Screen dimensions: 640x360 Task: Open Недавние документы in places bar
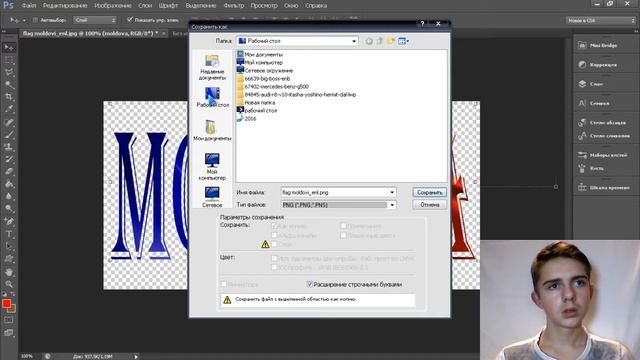point(212,68)
